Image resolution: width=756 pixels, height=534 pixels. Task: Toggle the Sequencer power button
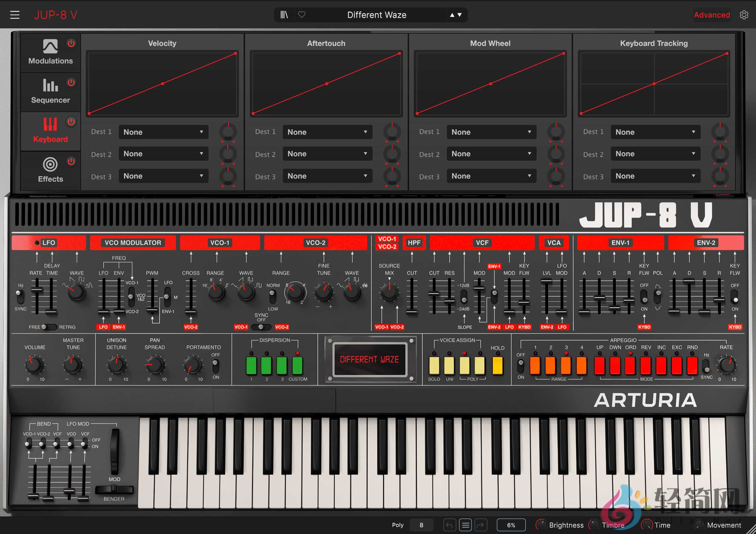pos(71,83)
